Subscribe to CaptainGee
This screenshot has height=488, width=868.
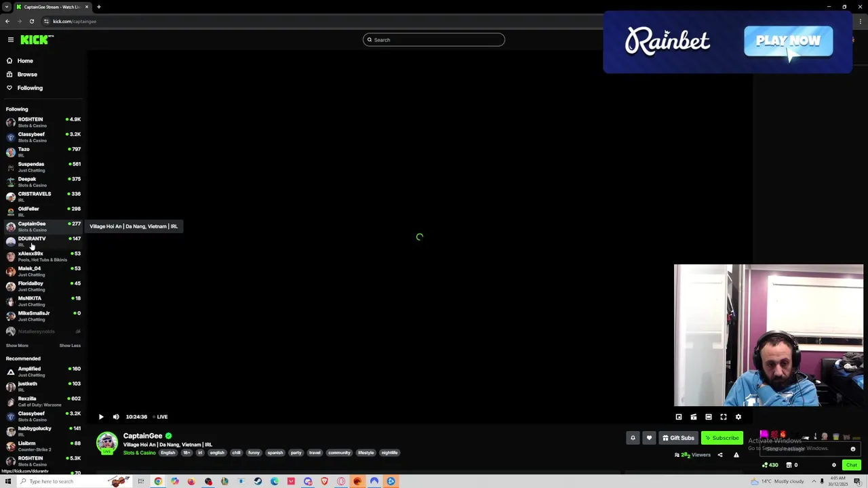722,438
